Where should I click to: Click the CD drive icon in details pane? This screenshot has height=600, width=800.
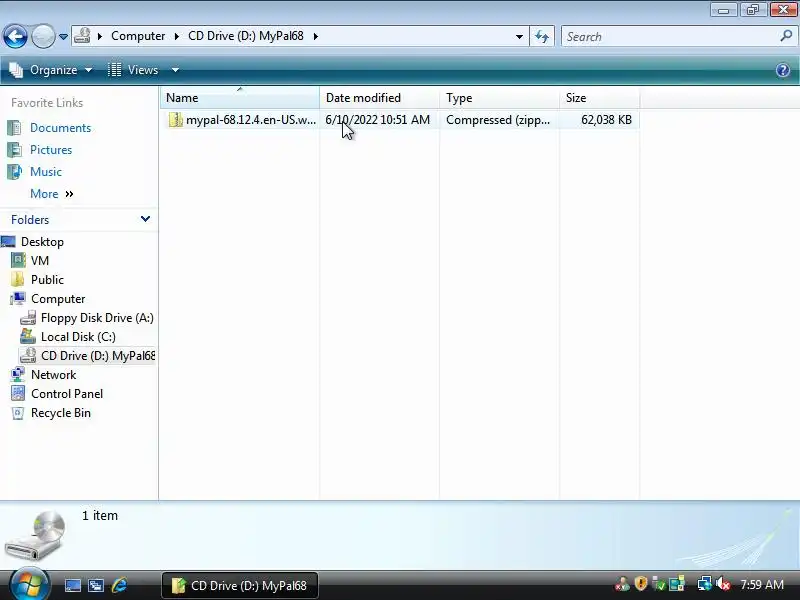coord(36,536)
